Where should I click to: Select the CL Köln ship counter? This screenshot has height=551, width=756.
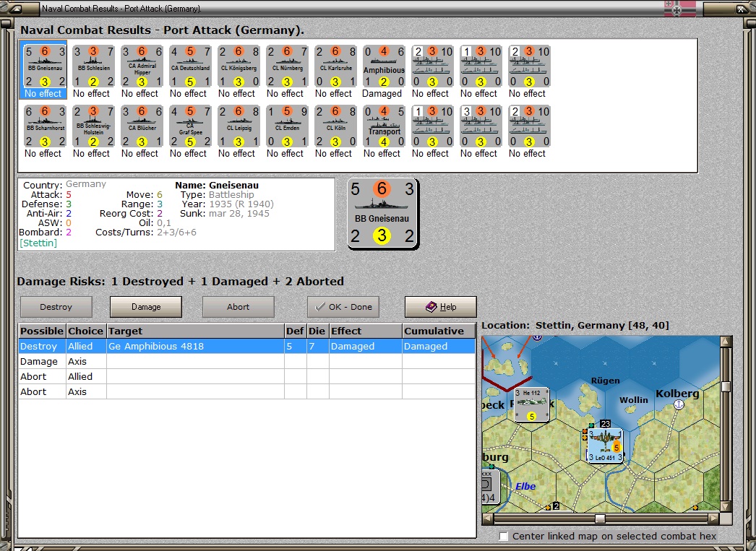(x=335, y=126)
